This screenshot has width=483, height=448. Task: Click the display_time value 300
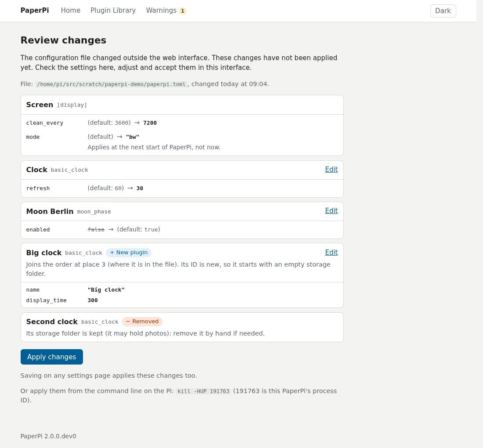tap(92, 300)
